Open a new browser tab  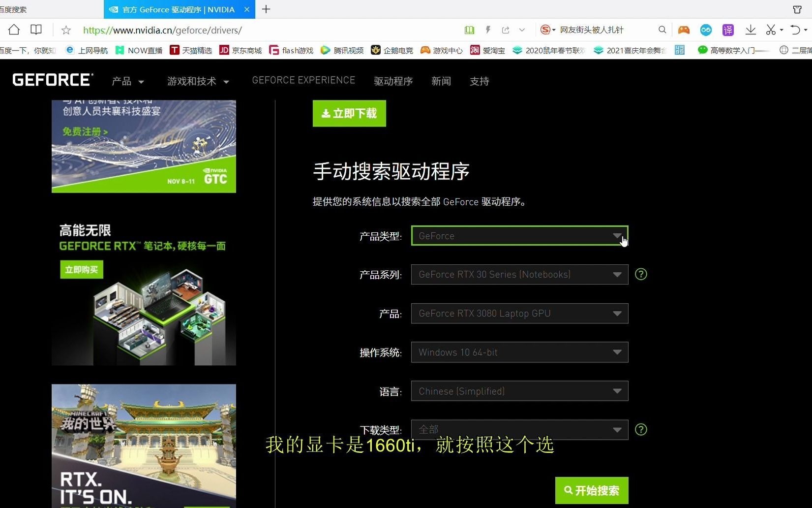[266, 9]
